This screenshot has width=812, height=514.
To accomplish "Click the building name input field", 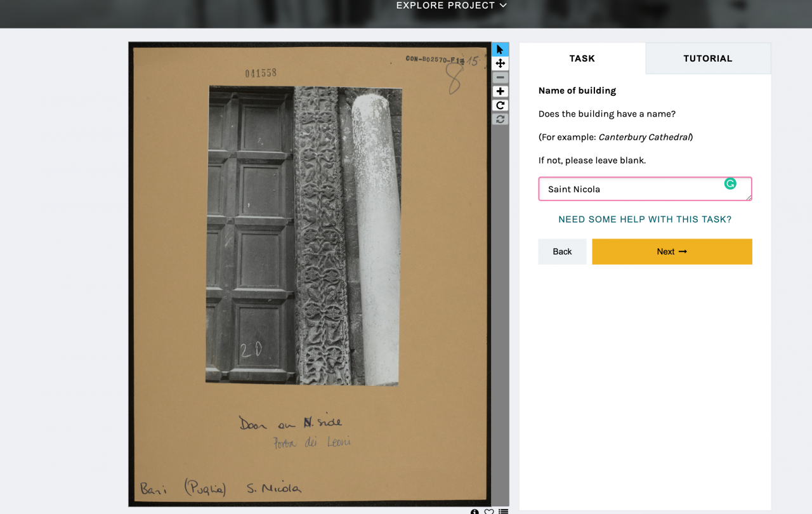I will click(645, 189).
